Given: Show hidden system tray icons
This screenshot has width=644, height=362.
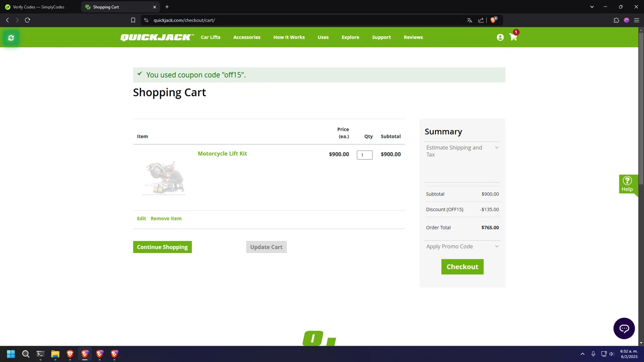Looking at the screenshot, I should [583, 354].
